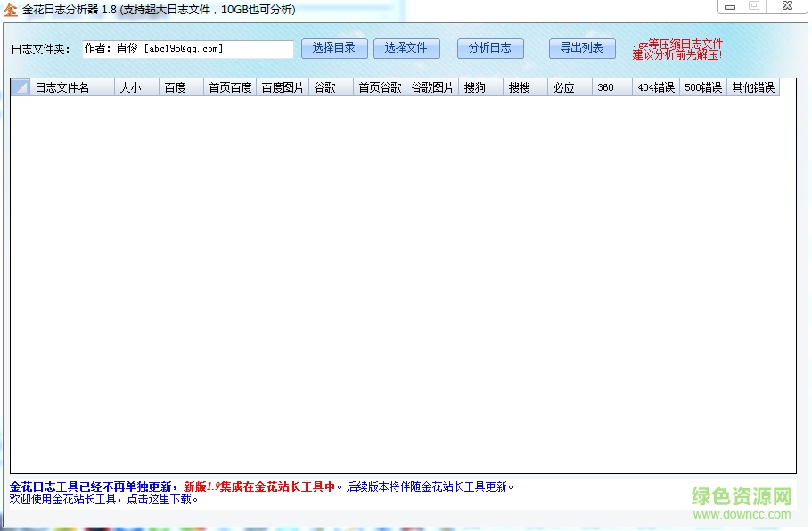This screenshot has width=812, height=531.
Task: Click the 百度 column header
Action: click(x=179, y=86)
